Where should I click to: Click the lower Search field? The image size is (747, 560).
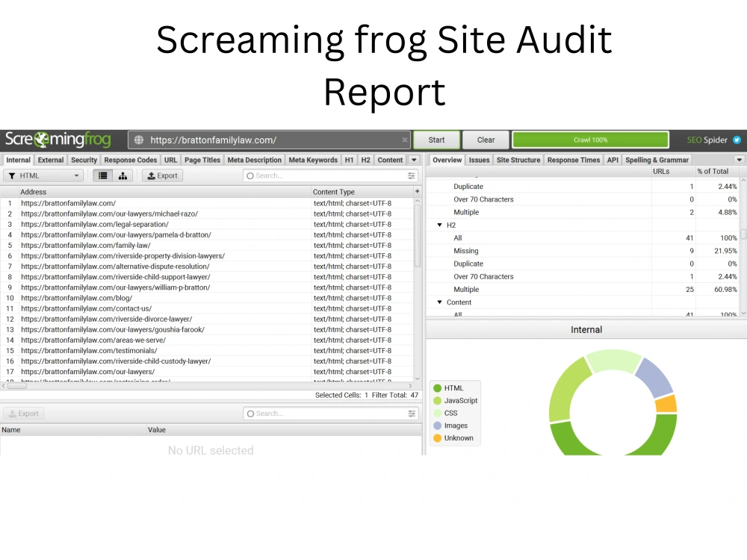click(x=331, y=414)
